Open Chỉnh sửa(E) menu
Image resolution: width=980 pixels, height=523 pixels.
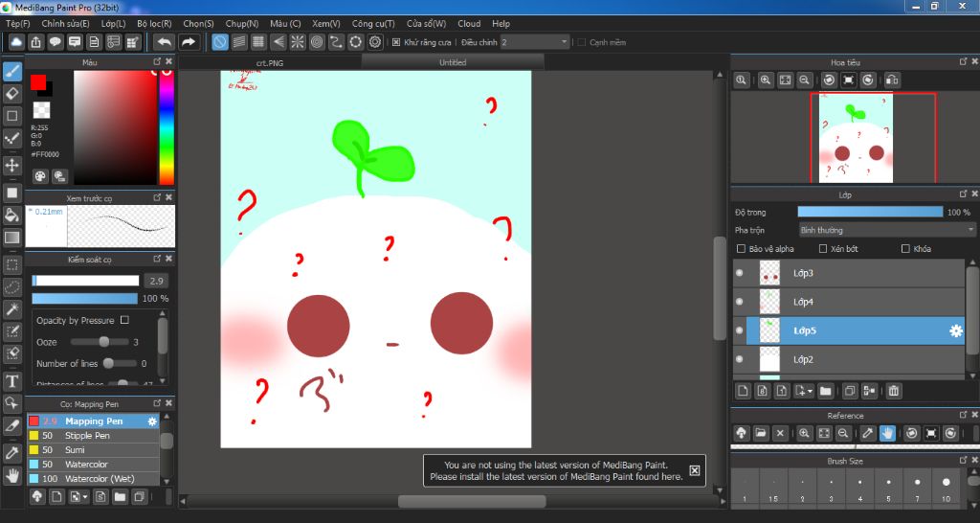coord(66,24)
